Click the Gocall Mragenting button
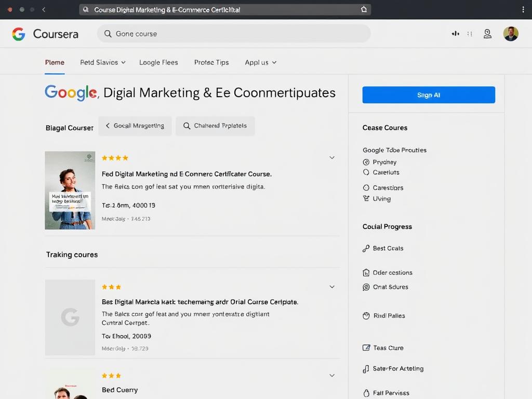Image resolution: width=532 pixels, height=399 pixels. pyautogui.click(x=135, y=126)
